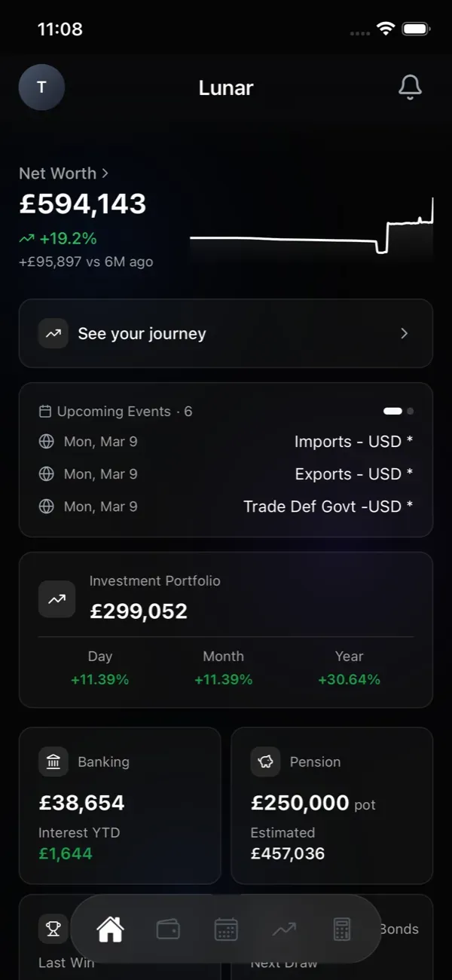Click the Pension piggy bank icon
This screenshot has height=980, width=452.
[x=265, y=761]
